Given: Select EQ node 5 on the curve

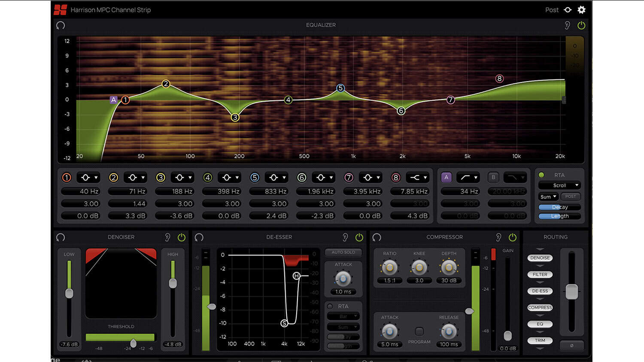Looking at the screenshot, I should [340, 88].
